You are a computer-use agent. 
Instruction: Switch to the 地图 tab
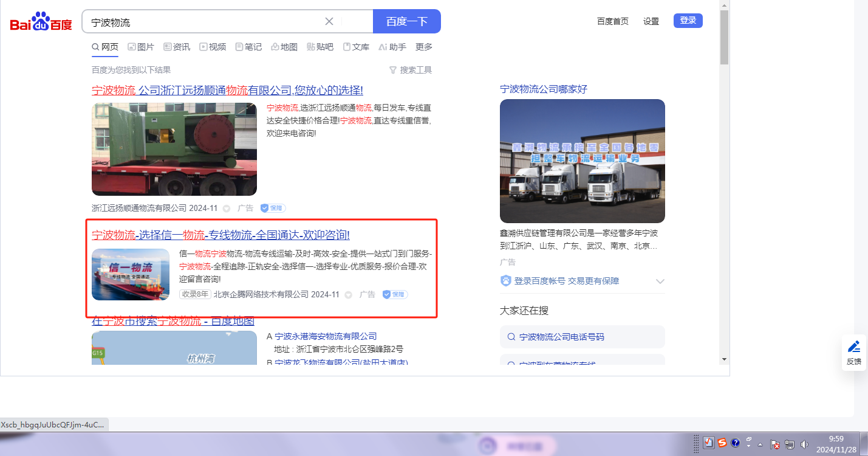click(x=284, y=47)
